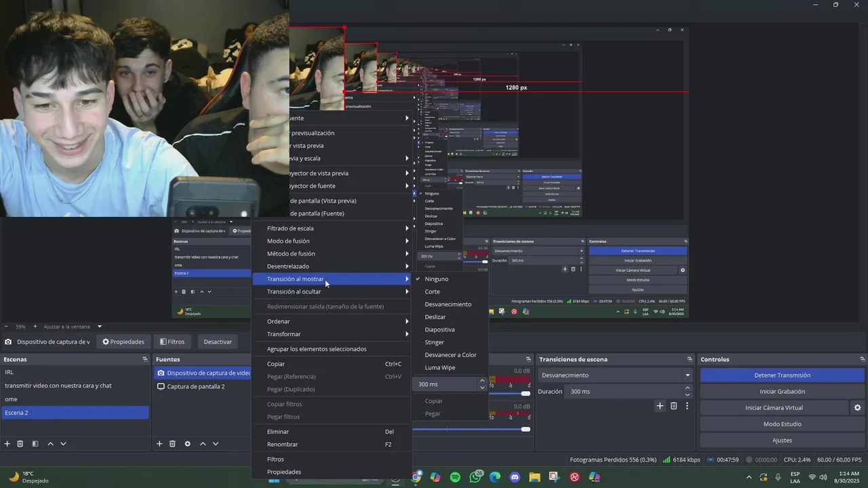868x488 pixels.
Task: Undock the Controles panel via float icon
Action: pos(863,359)
